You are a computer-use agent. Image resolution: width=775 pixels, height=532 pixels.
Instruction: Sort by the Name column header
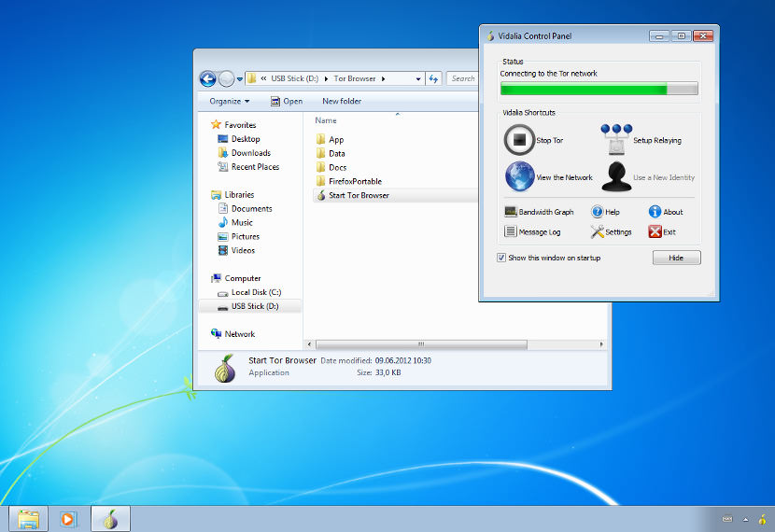click(326, 120)
